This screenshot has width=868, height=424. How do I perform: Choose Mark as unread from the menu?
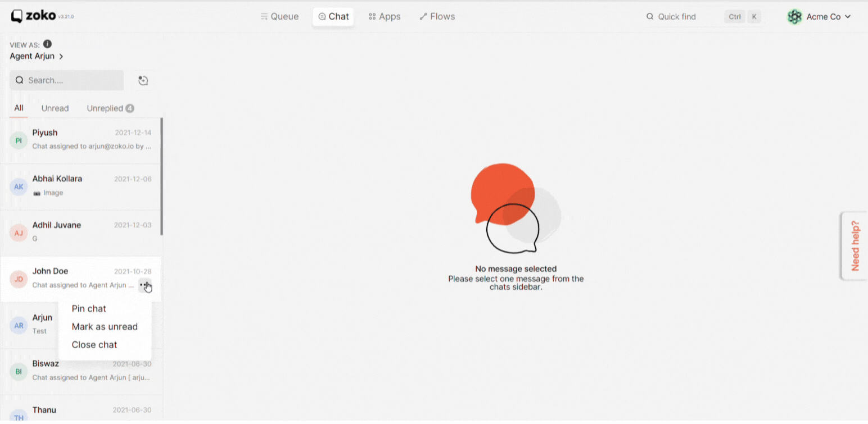coord(105,326)
